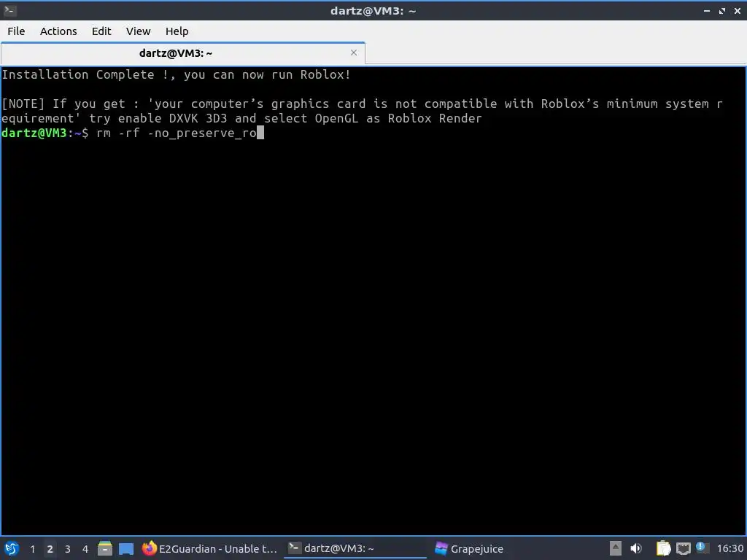Open the Help menu
This screenshot has width=747, height=560.
pyautogui.click(x=177, y=31)
